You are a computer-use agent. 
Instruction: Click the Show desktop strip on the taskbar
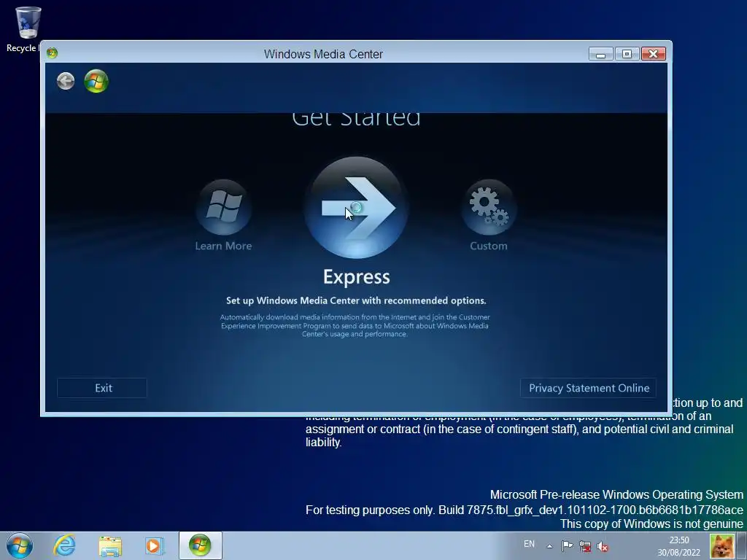point(742,545)
